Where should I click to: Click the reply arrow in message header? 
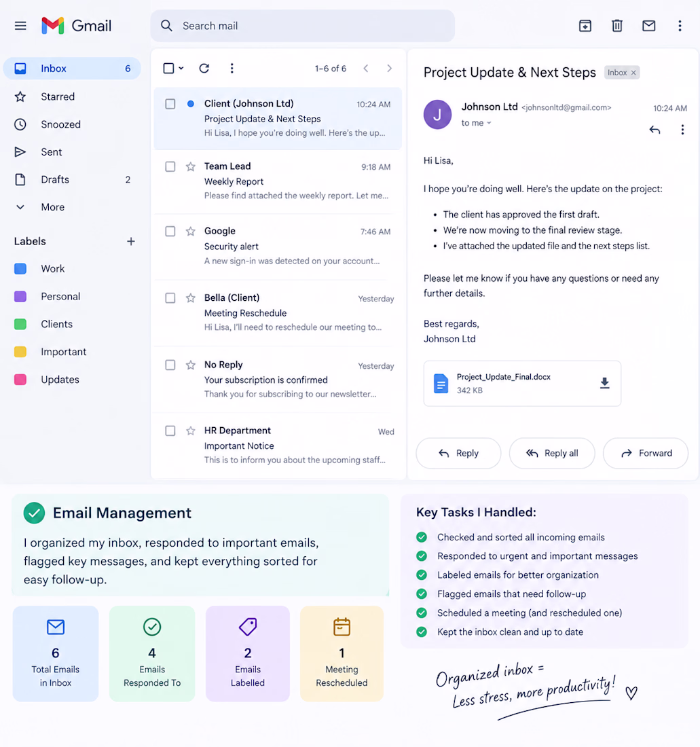[x=655, y=130]
